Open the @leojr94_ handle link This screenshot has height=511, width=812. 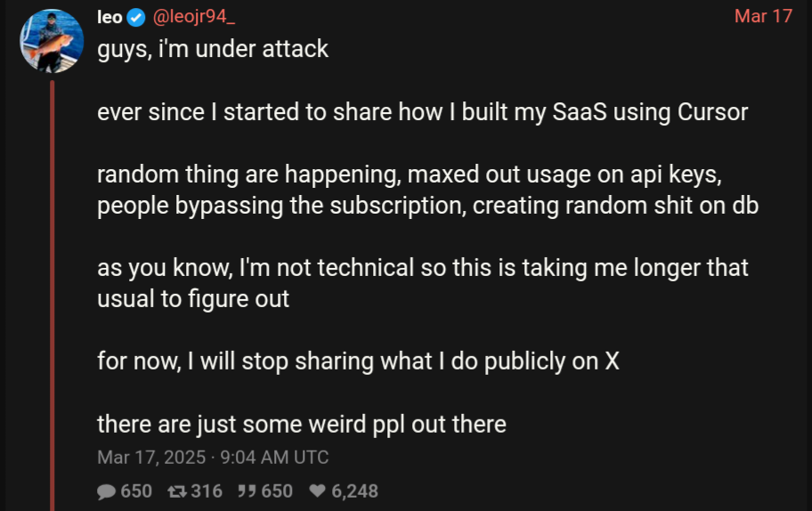pos(194,17)
